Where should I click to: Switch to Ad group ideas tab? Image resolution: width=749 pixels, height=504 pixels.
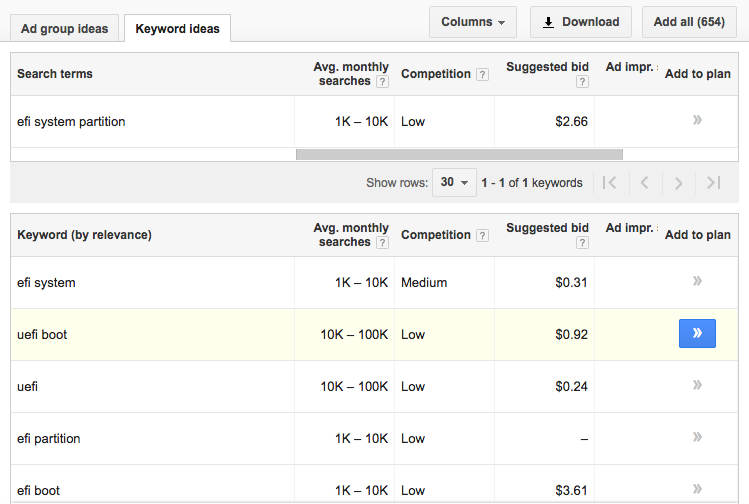tap(65, 28)
